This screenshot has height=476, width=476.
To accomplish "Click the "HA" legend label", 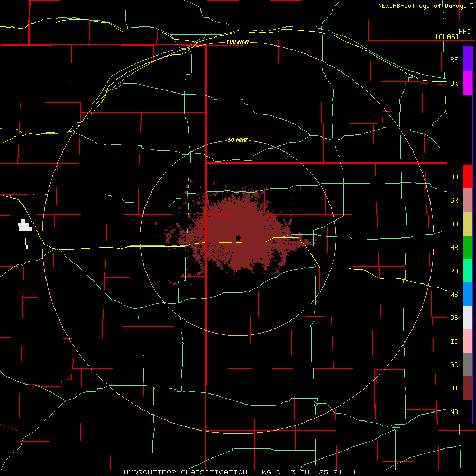I will pyautogui.click(x=454, y=177).
